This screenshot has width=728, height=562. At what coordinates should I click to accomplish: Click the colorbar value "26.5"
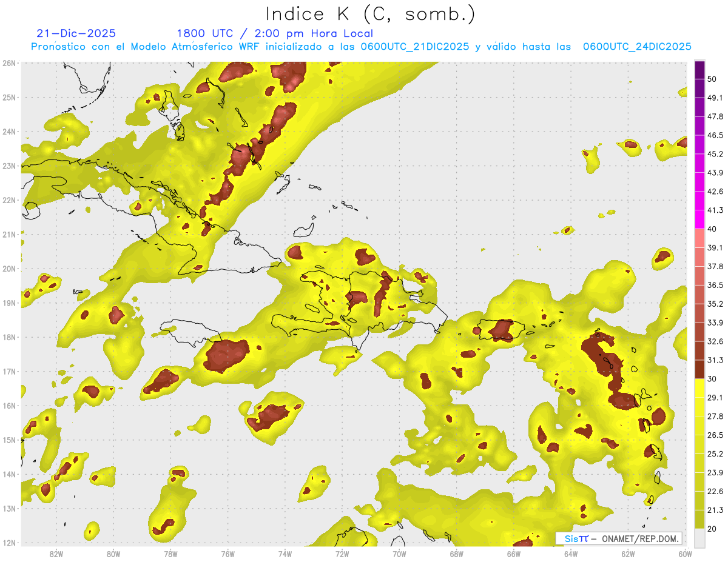point(715,436)
